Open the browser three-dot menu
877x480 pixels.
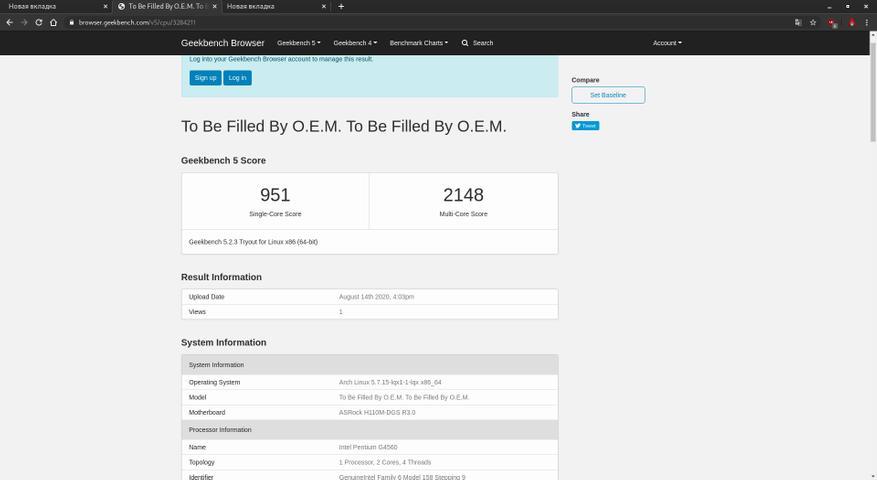pyautogui.click(x=867, y=22)
